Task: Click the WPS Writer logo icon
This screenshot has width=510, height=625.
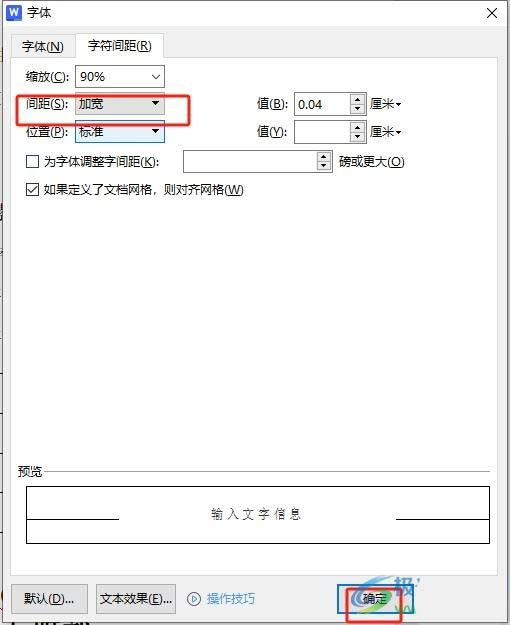Action: pyautogui.click(x=14, y=12)
